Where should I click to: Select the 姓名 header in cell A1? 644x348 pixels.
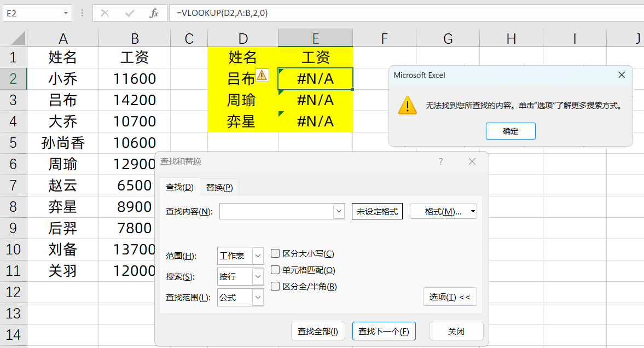click(x=63, y=57)
